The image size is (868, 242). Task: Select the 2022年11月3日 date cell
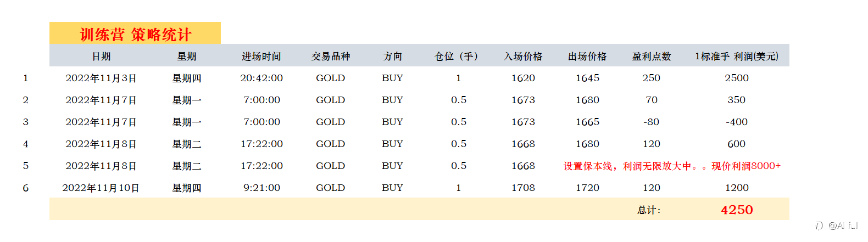coord(101,78)
